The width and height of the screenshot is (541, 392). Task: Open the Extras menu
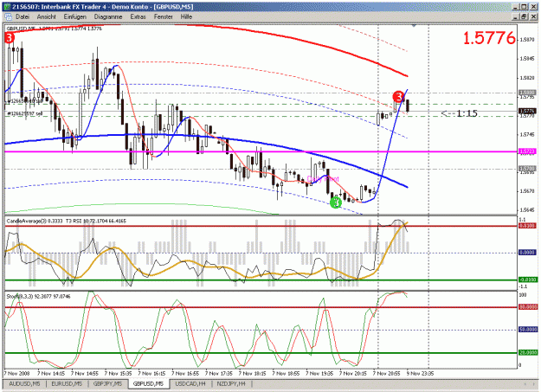pyautogui.click(x=138, y=16)
